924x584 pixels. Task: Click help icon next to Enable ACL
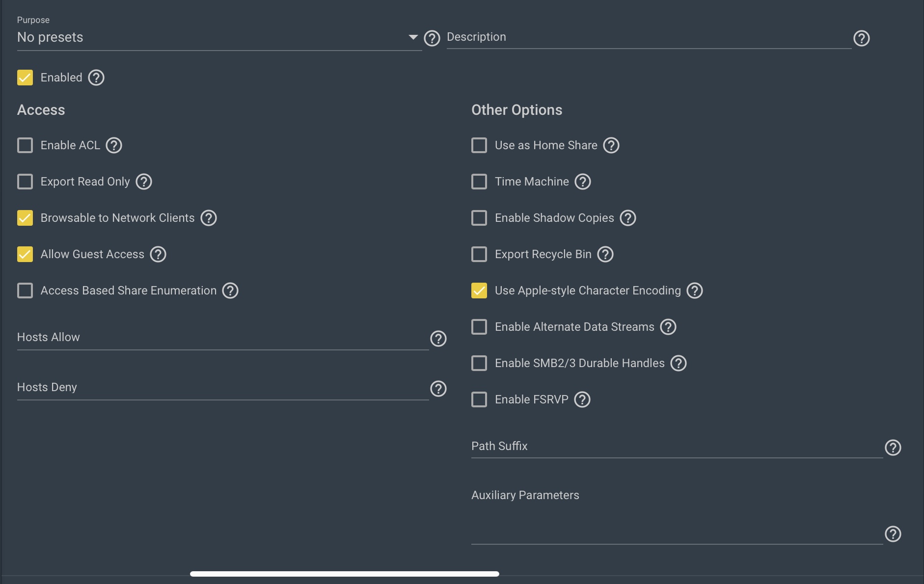[x=114, y=145]
